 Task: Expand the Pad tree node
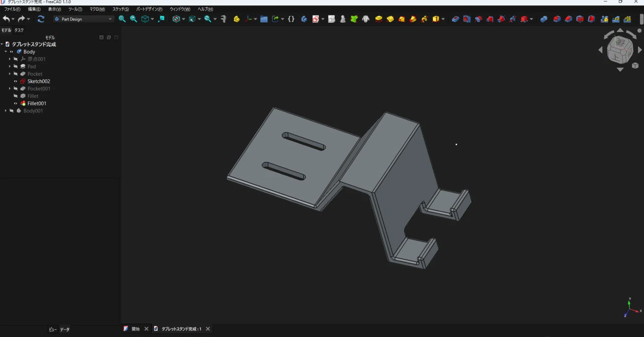[10, 66]
